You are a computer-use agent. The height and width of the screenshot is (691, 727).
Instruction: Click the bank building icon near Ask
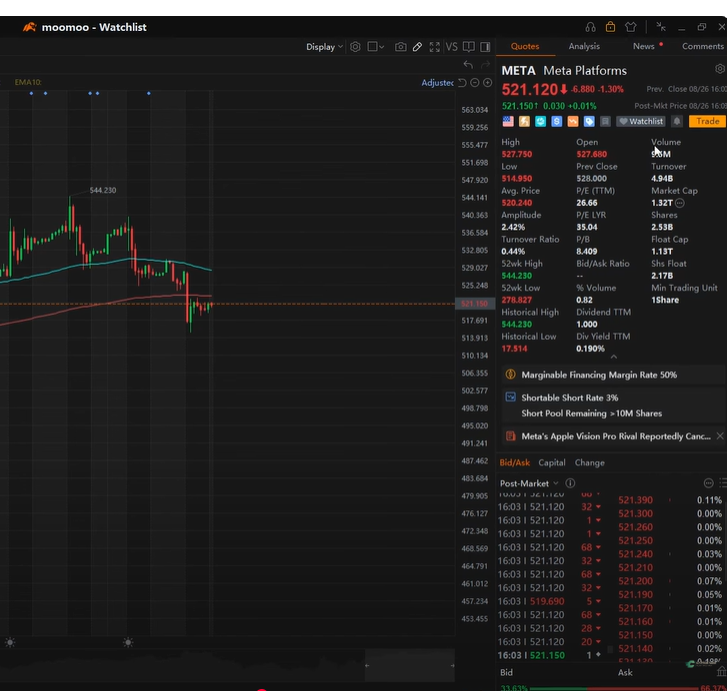(721, 672)
